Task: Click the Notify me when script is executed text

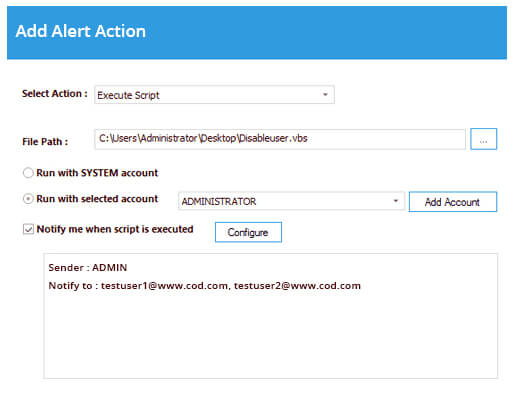Action: 115,229
